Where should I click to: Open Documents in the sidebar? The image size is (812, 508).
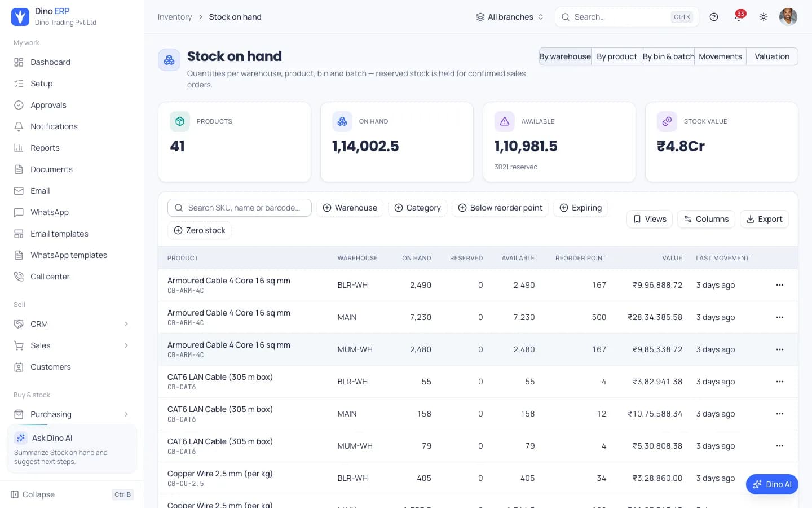(x=72, y=169)
